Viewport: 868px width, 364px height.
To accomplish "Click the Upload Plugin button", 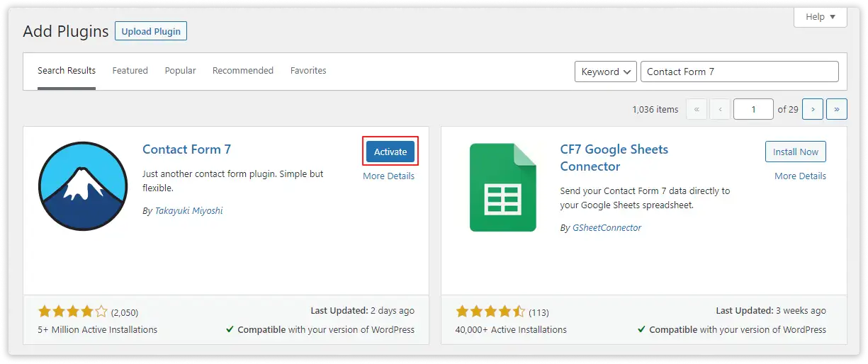I will pyautogui.click(x=151, y=31).
